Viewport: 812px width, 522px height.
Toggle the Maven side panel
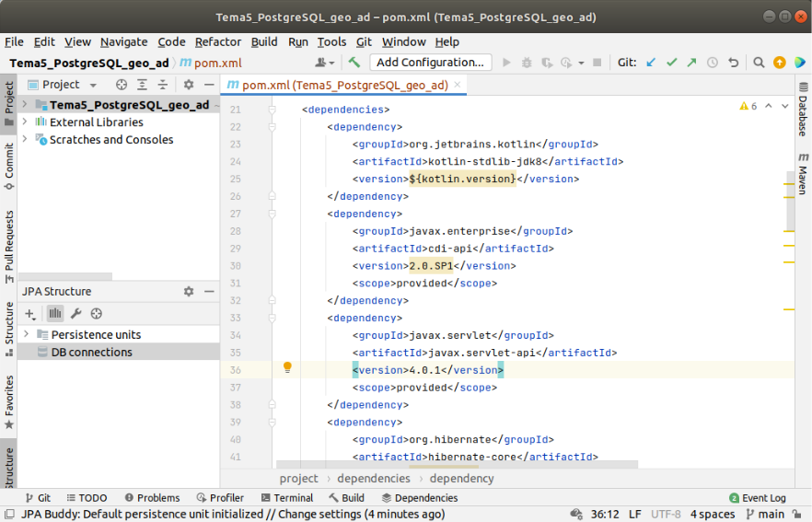click(803, 173)
